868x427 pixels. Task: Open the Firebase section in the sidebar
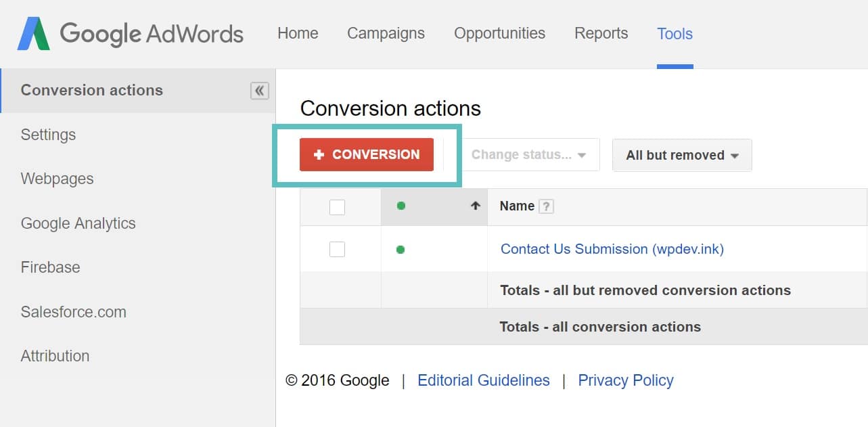(50, 267)
